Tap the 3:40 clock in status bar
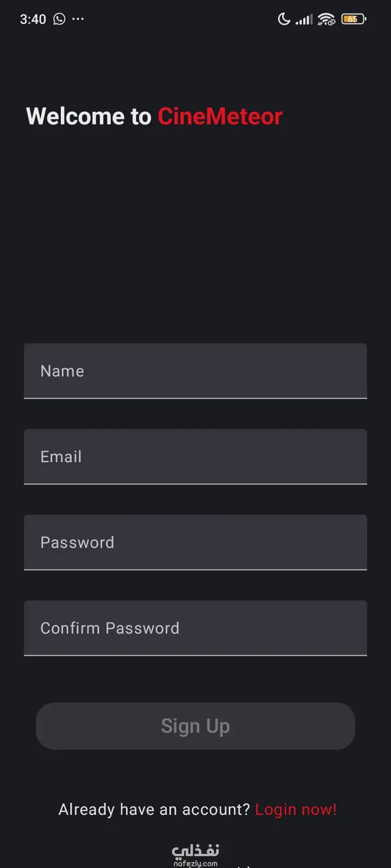391x868 pixels. (33, 20)
